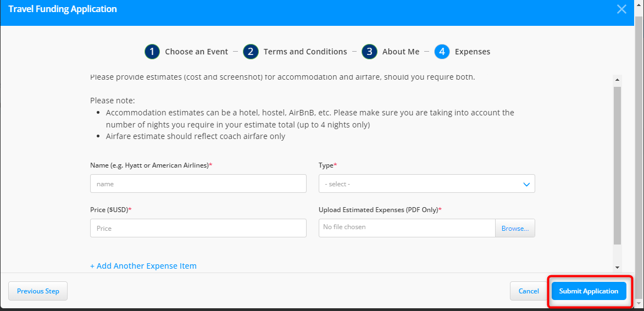
Task: Click the step 1 number circle
Action: [152, 52]
